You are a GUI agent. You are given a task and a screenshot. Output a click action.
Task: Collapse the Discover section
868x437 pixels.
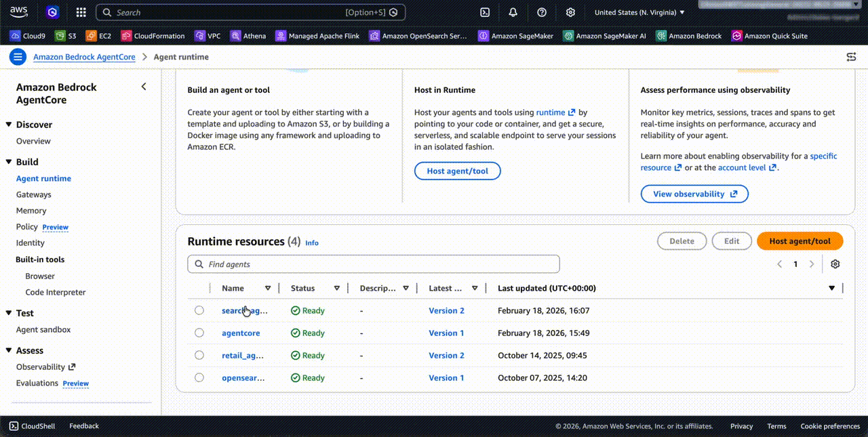click(x=9, y=125)
